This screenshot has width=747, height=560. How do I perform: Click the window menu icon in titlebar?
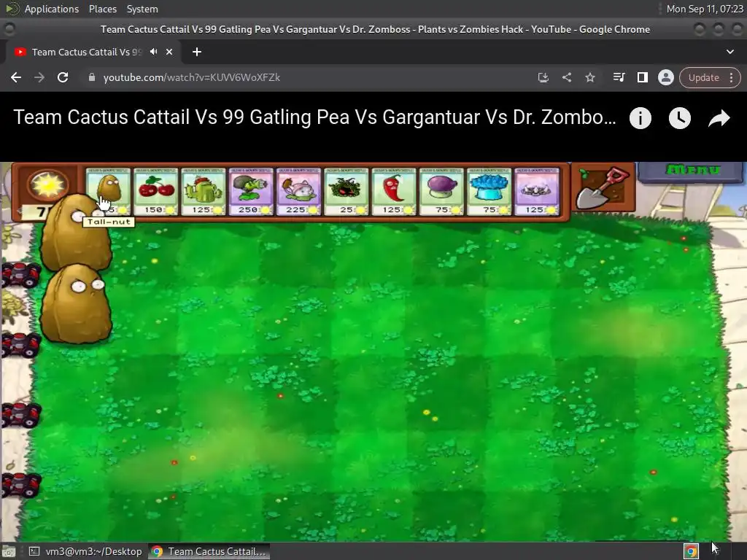click(x=9, y=29)
